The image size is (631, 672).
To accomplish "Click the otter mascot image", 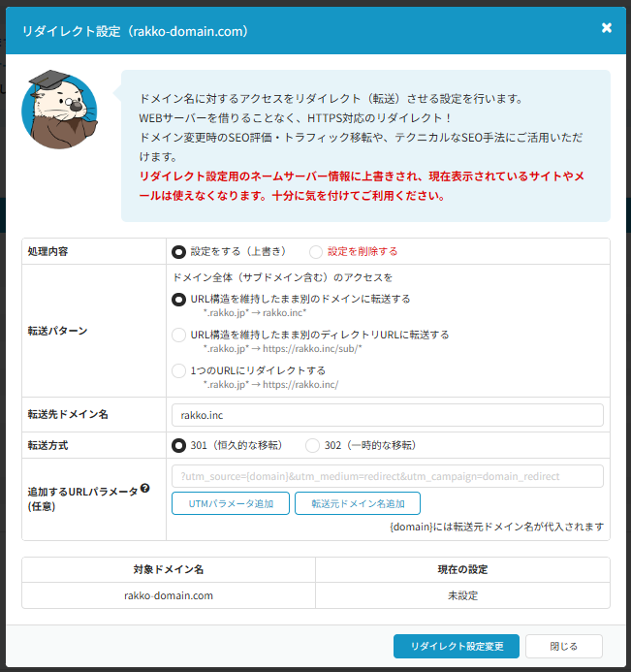I will 58,110.
